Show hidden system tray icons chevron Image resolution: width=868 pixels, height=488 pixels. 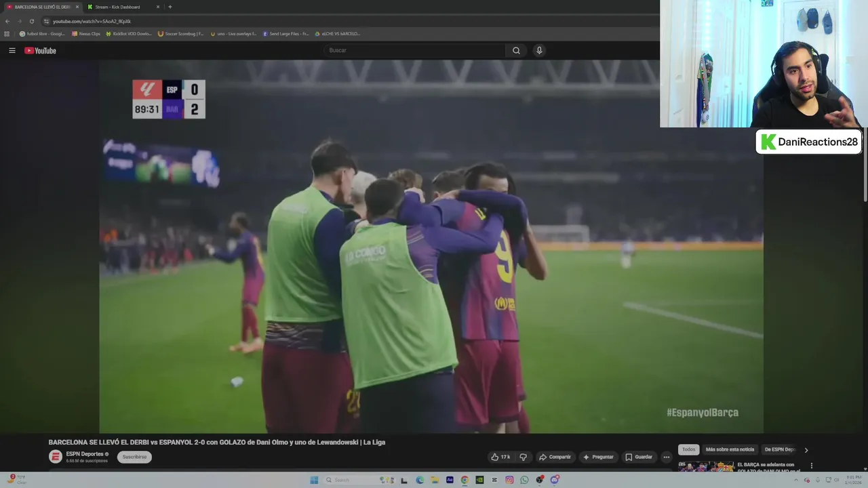point(796,480)
